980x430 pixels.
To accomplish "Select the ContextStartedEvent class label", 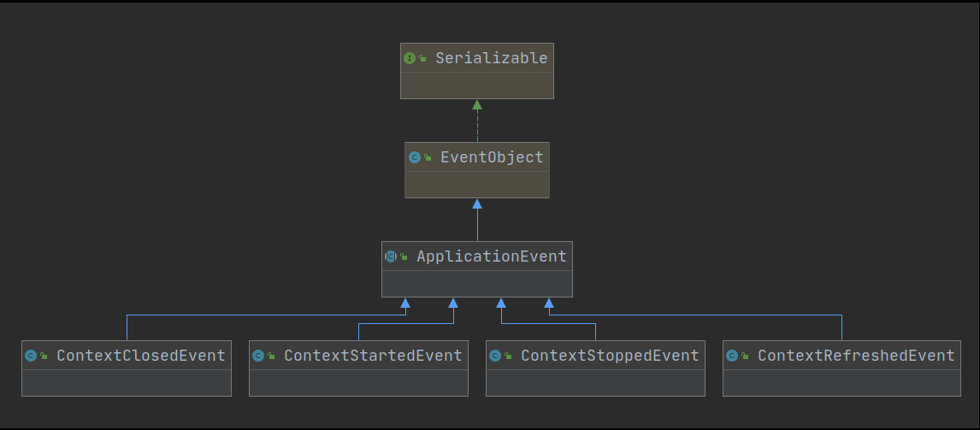I will point(373,356).
